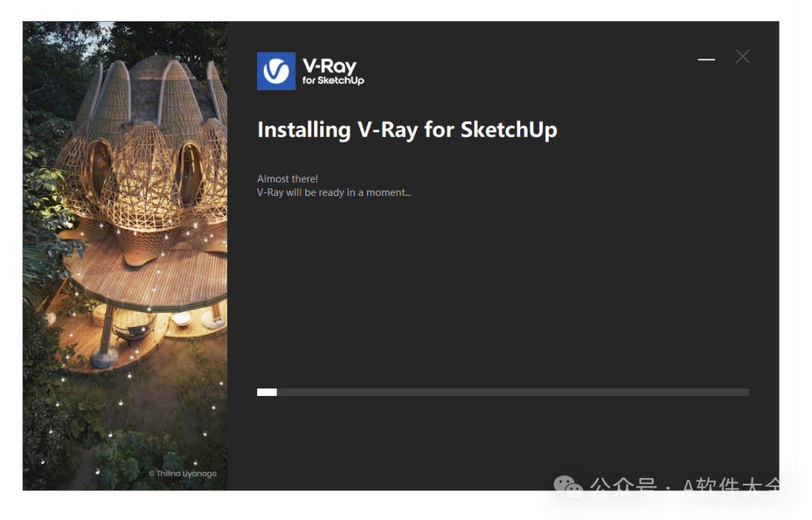
Task: Click the treehouse render artwork image
Action: coord(125,255)
